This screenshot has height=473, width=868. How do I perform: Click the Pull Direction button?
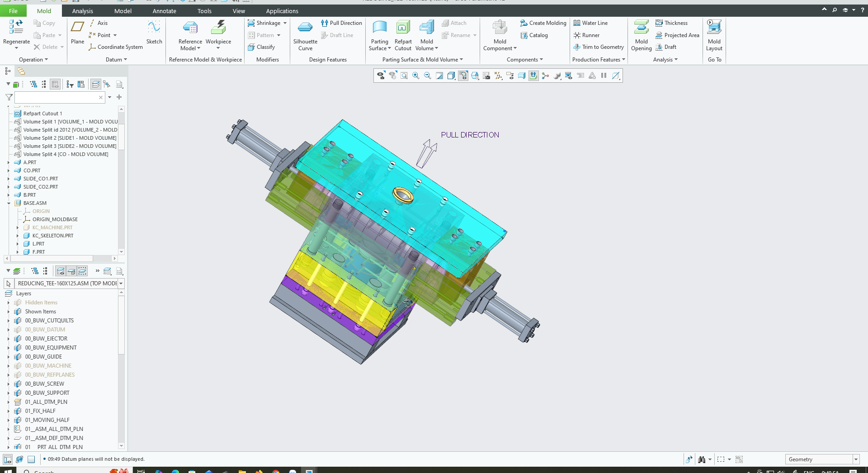point(341,23)
